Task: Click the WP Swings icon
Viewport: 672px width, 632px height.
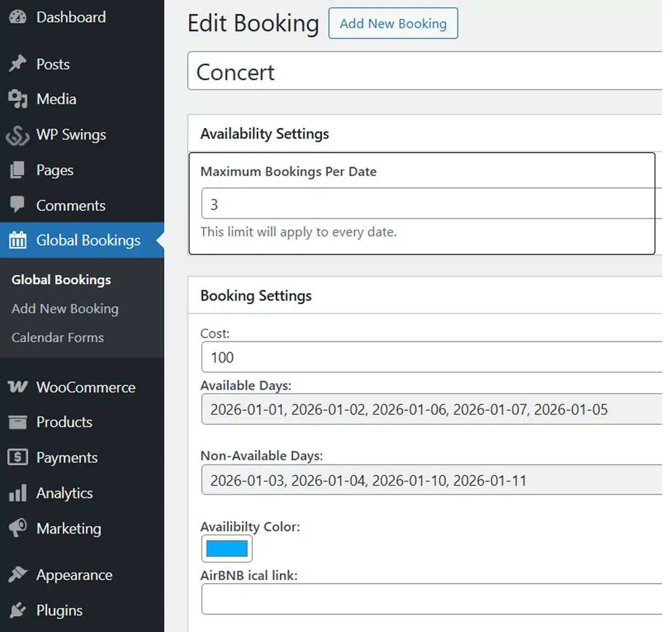Action: pos(18,135)
